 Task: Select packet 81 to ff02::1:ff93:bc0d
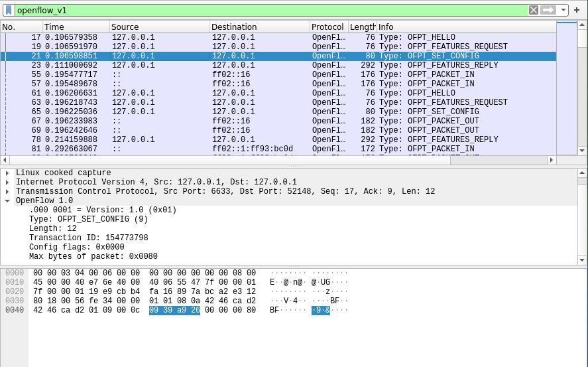click(x=278, y=149)
